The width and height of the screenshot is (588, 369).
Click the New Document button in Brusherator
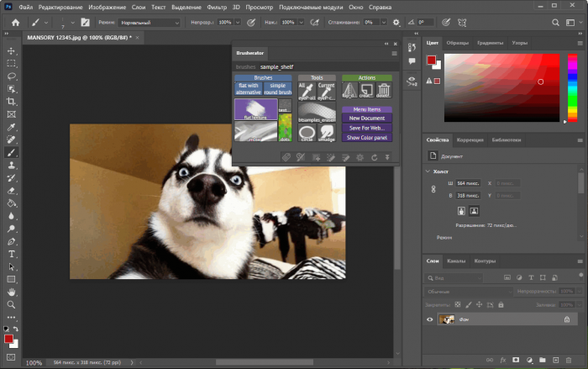[366, 119]
